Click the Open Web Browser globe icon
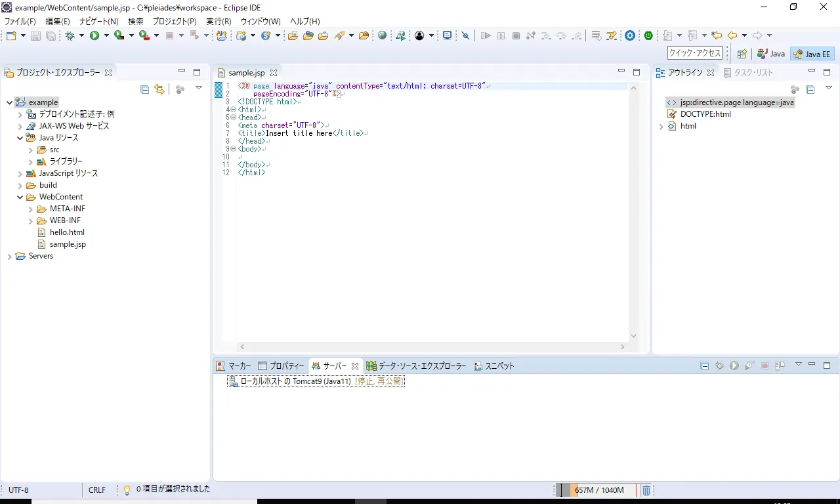This screenshot has width=840, height=504. click(383, 35)
